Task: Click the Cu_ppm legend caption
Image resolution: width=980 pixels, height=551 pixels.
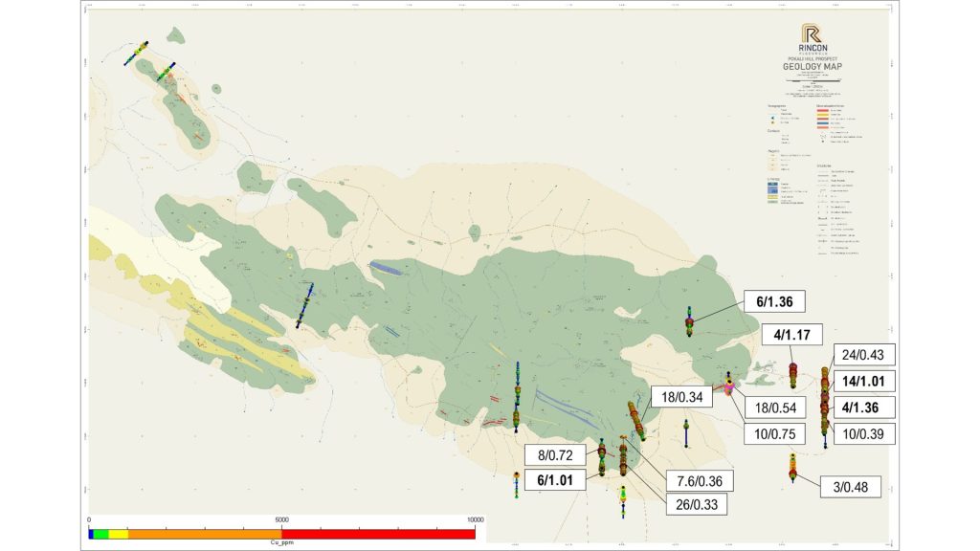Action: [282, 542]
